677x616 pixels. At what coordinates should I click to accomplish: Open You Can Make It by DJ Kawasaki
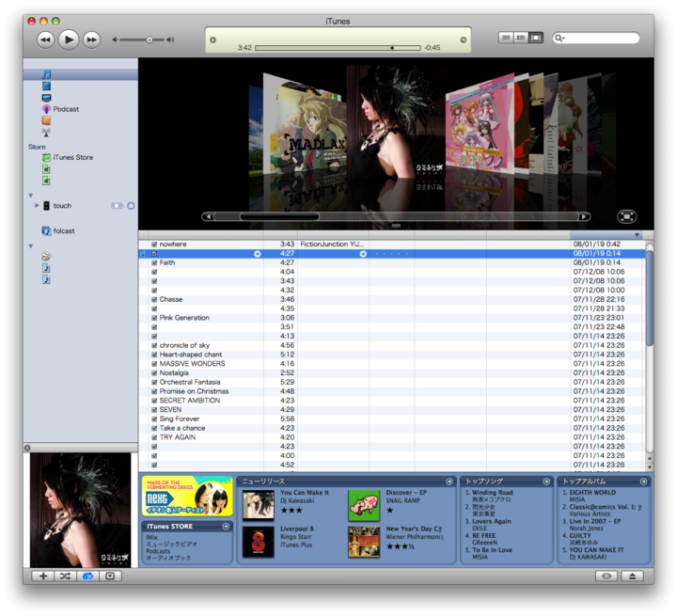[x=305, y=493]
